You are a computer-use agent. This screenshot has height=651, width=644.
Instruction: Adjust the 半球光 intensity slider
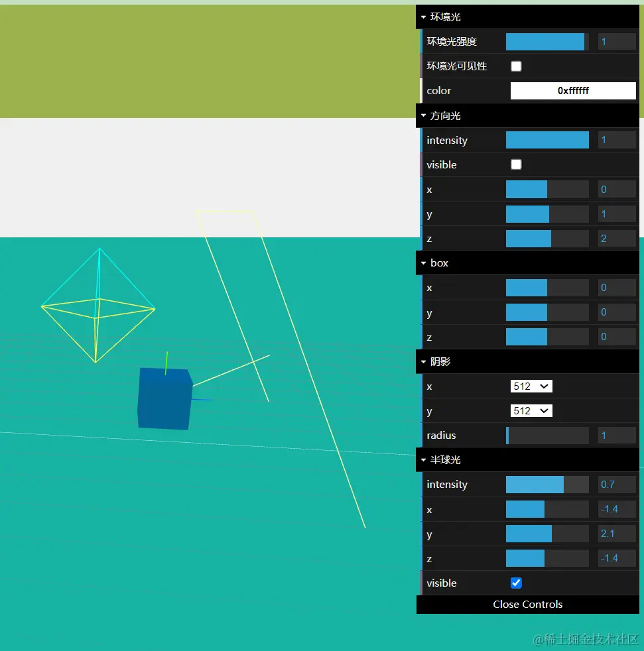(547, 485)
